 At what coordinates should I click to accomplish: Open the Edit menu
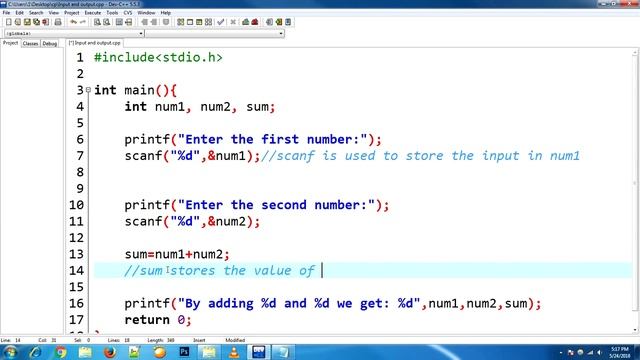(19, 13)
